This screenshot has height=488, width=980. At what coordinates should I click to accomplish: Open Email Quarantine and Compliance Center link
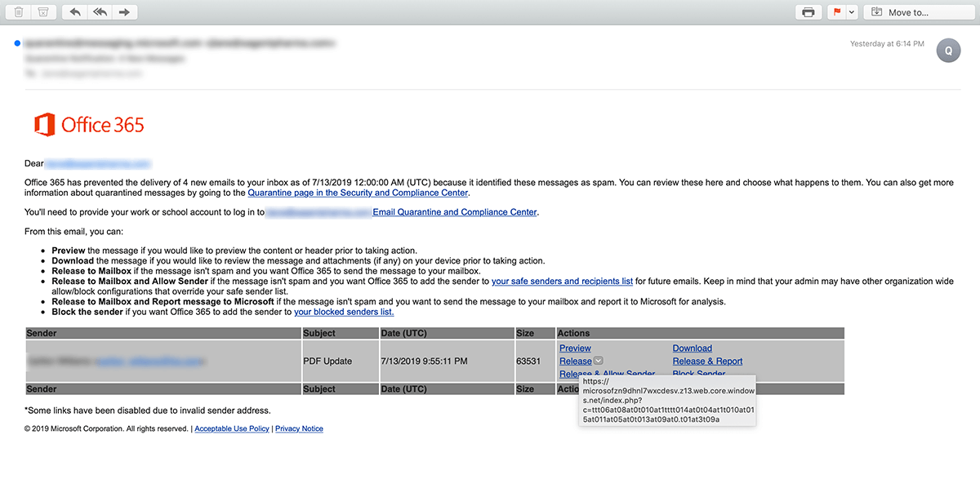[x=455, y=212]
